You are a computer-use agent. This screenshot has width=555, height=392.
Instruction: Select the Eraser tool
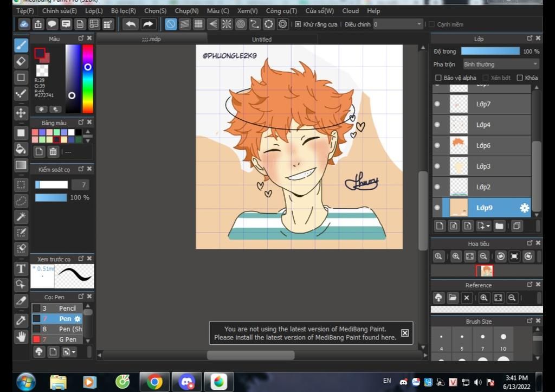[x=21, y=61]
